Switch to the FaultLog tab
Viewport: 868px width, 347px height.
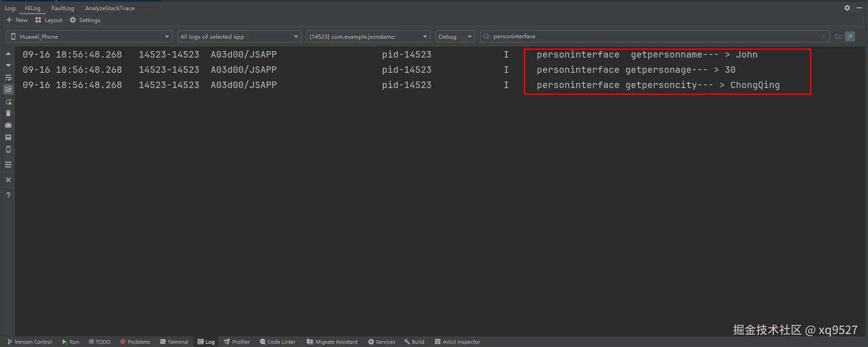point(63,8)
